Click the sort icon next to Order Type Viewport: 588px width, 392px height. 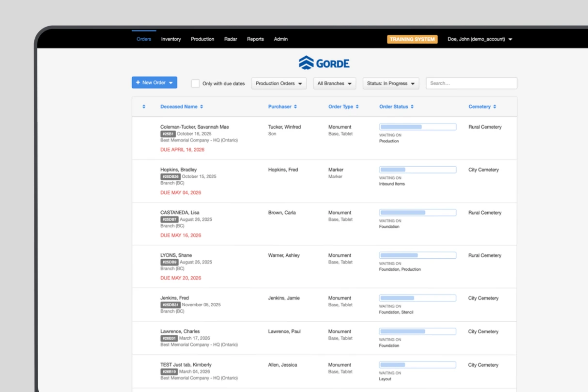tap(358, 106)
